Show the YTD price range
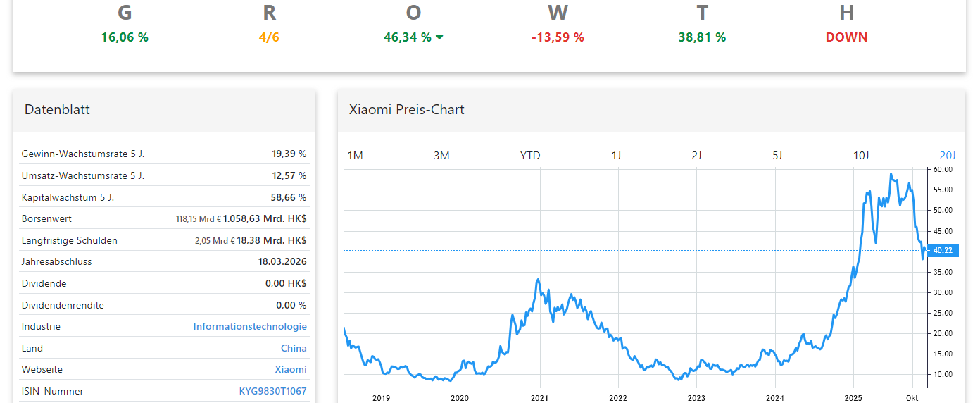Screen dimensions: 980x403 click(530, 155)
